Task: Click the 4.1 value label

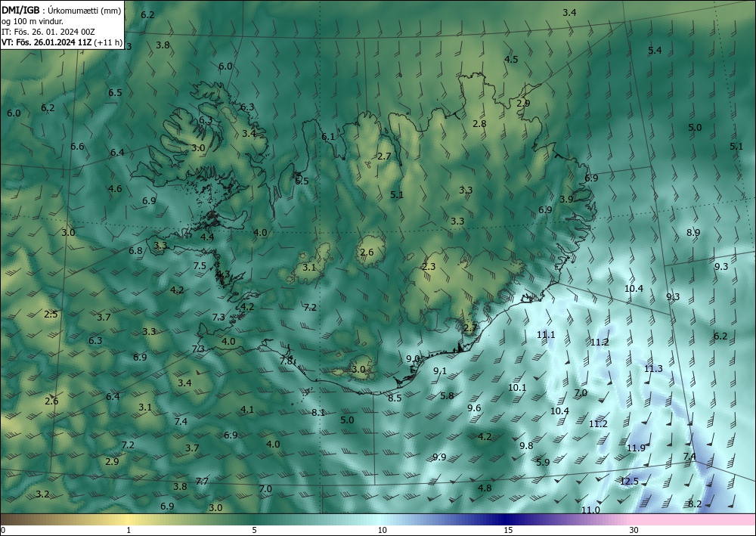Action: click(247, 409)
